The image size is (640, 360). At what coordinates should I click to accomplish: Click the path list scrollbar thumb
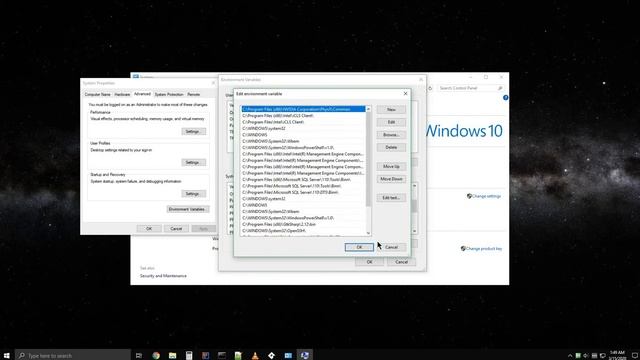point(368,159)
